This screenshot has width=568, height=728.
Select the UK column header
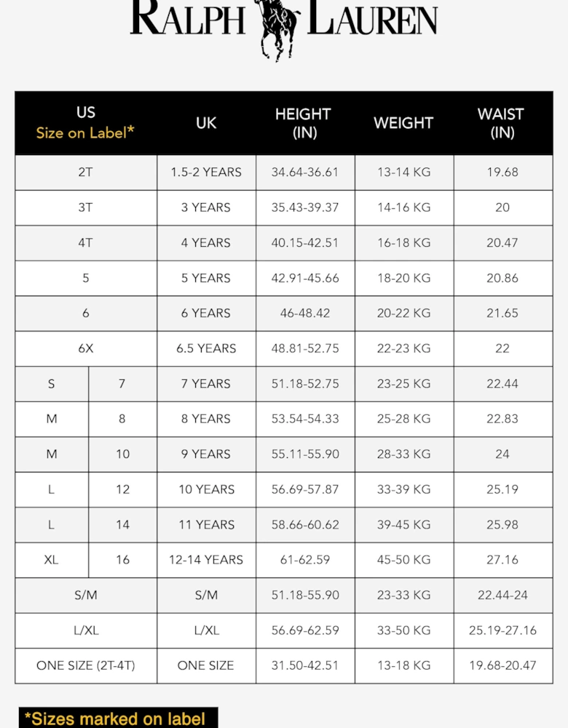point(206,122)
